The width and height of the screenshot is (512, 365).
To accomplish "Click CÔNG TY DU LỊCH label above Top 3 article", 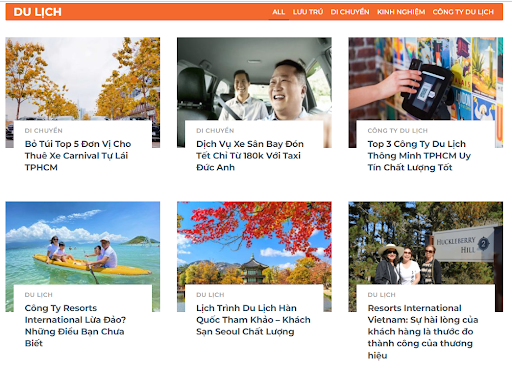I will click(x=397, y=131).
